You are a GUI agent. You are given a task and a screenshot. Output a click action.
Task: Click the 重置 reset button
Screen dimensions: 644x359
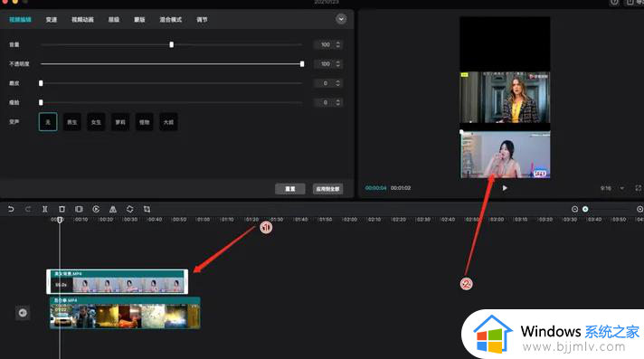coord(290,189)
